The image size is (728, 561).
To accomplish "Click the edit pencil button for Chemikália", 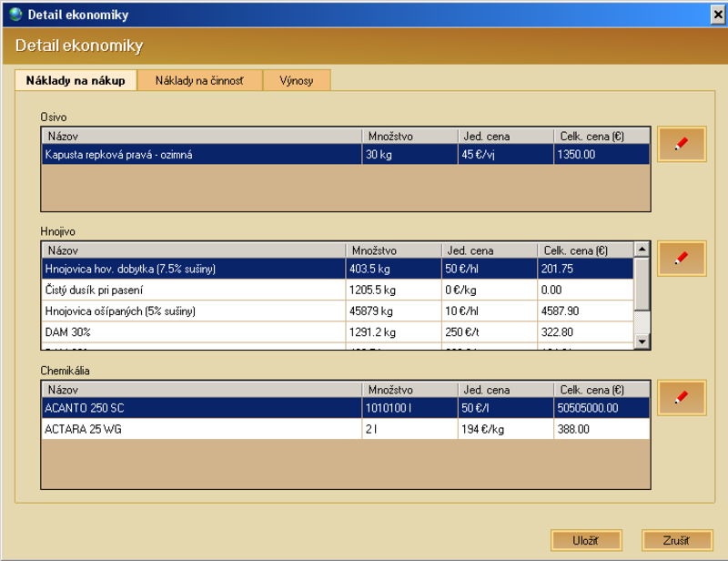I will coord(682,398).
